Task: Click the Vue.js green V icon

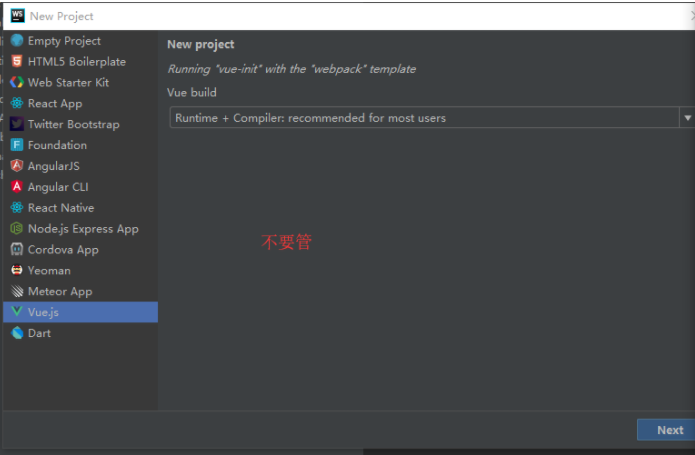Action: click(x=17, y=311)
